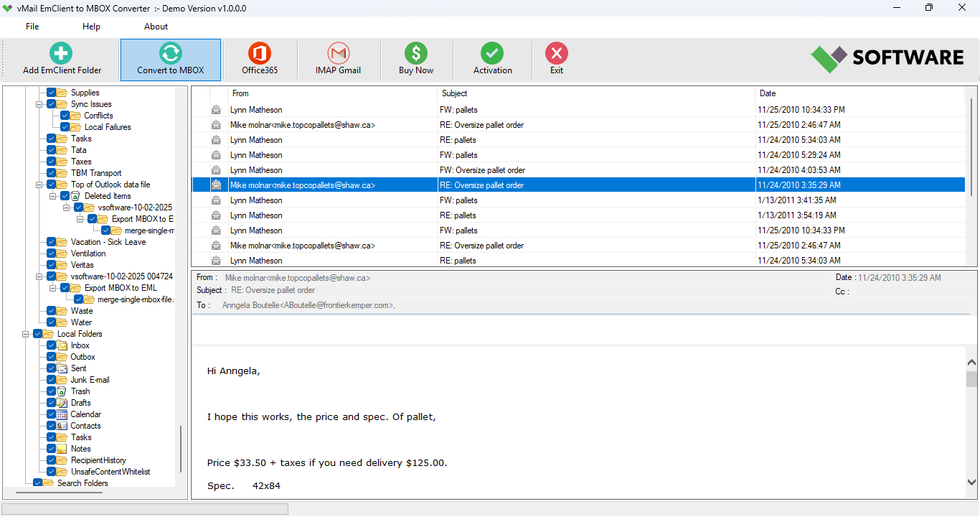Screen dimensions: 980x517
Task: Click the Add EmClient Folder toolbar icon
Action: click(61, 53)
